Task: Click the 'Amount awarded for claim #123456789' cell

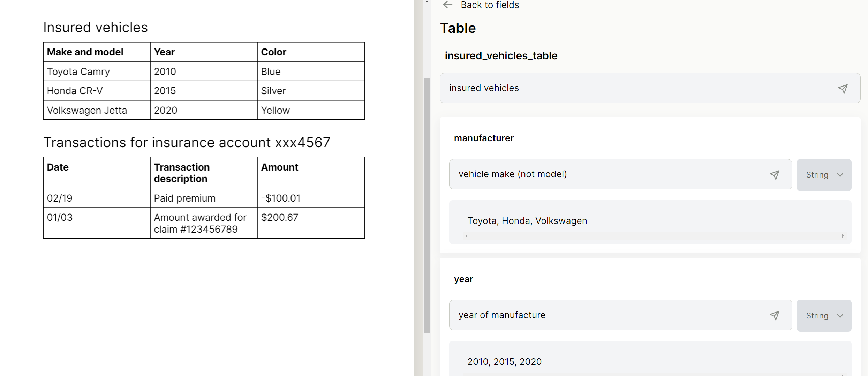Action: pos(204,223)
